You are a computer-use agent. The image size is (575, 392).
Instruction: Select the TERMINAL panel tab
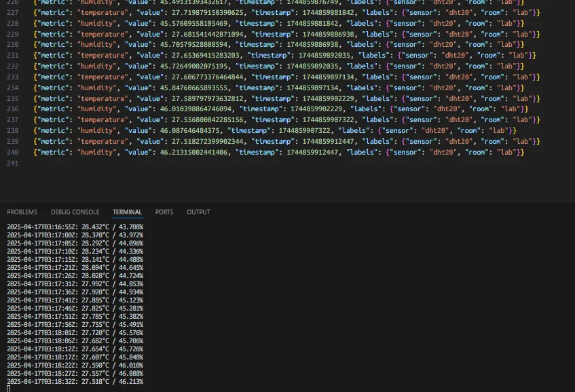tap(127, 212)
